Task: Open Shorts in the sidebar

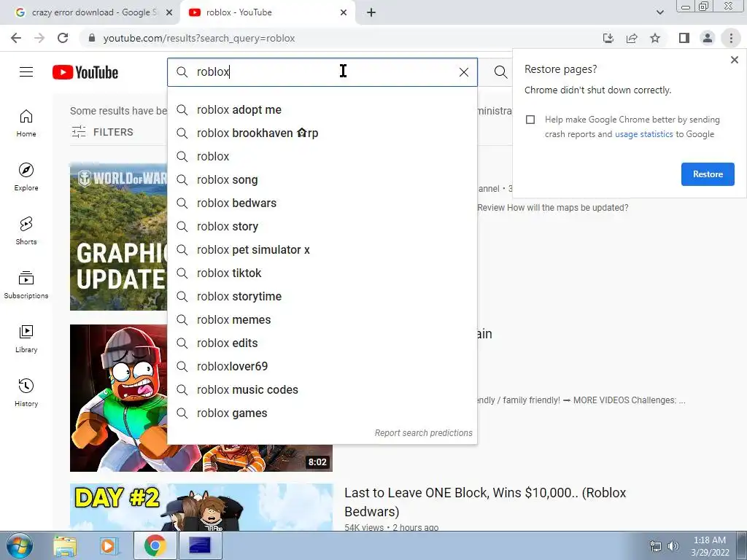Action: tap(26, 231)
